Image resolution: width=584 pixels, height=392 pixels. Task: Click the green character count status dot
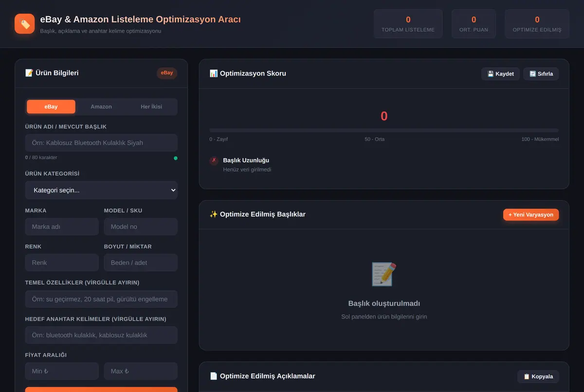pos(176,158)
